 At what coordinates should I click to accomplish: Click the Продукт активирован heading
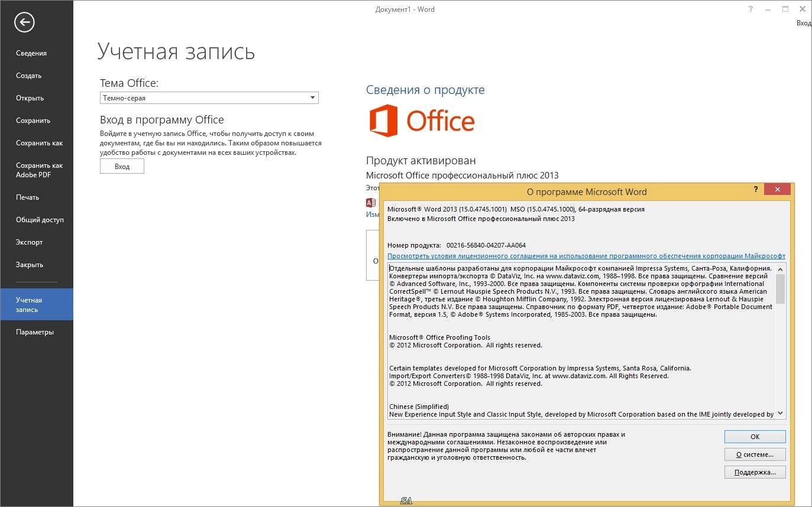tap(420, 161)
